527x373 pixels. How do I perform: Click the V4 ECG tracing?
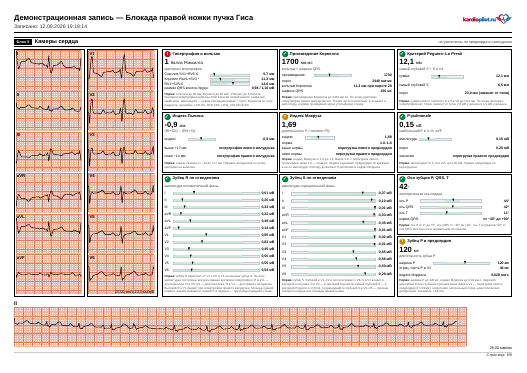tap(122, 193)
